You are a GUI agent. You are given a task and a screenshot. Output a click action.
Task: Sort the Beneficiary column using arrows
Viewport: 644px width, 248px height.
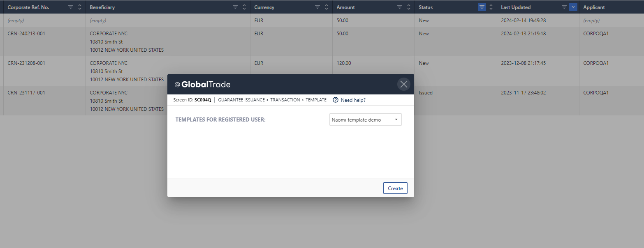coord(244,7)
